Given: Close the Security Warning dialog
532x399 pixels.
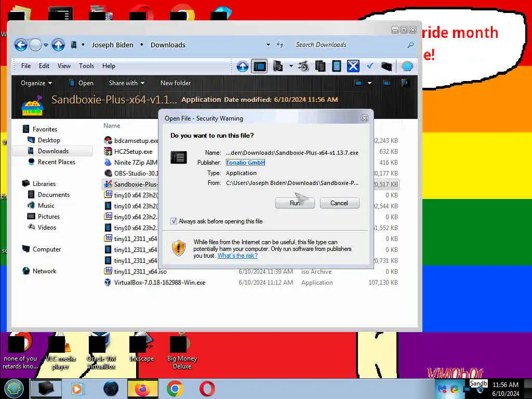Looking at the screenshot, I should pyautogui.click(x=364, y=118).
